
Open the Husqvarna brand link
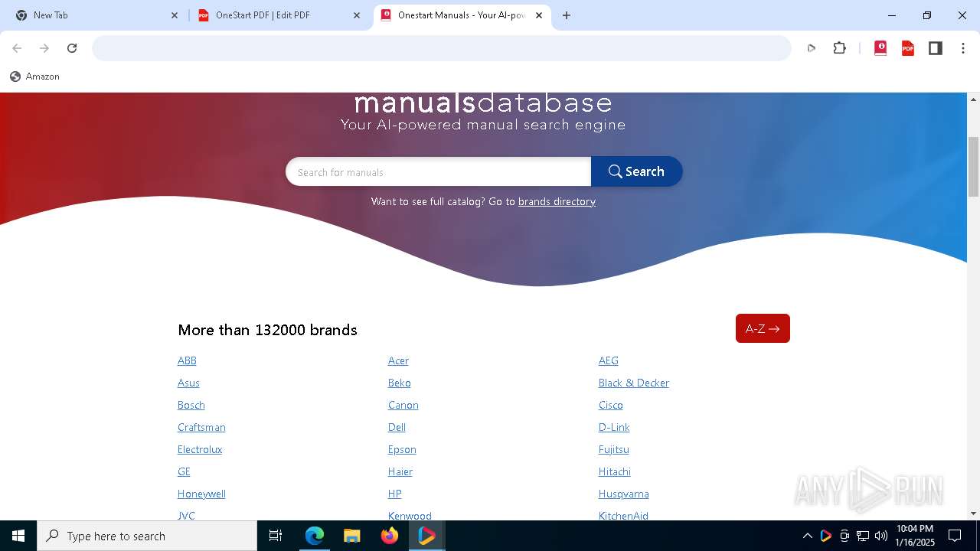624,494
